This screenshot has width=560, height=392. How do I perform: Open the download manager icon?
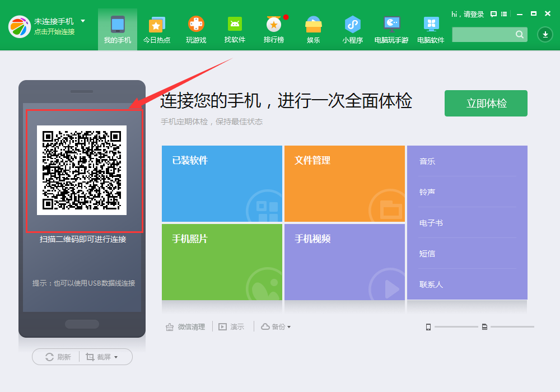click(x=544, y=35)
